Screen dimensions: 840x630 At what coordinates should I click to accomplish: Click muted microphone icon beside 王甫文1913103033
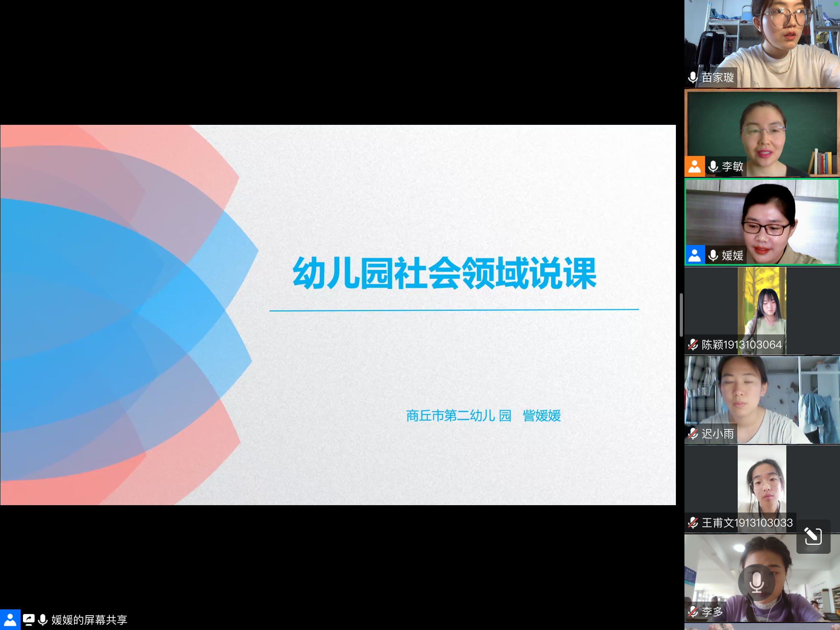click(x=693, y=523)
